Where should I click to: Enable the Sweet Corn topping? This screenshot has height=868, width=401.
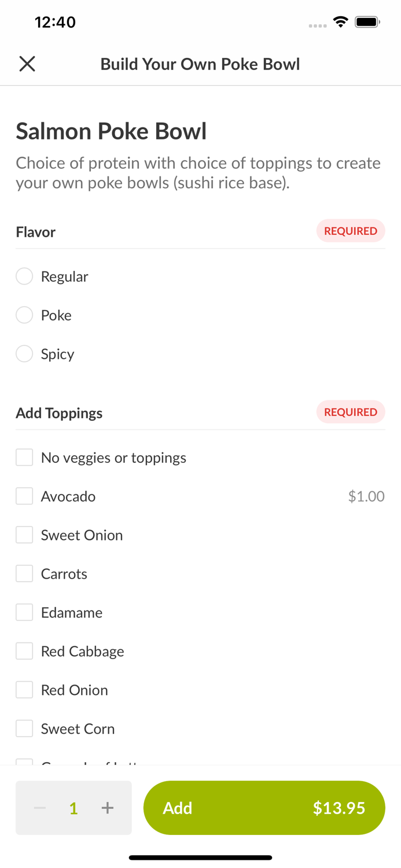[24, 728]
